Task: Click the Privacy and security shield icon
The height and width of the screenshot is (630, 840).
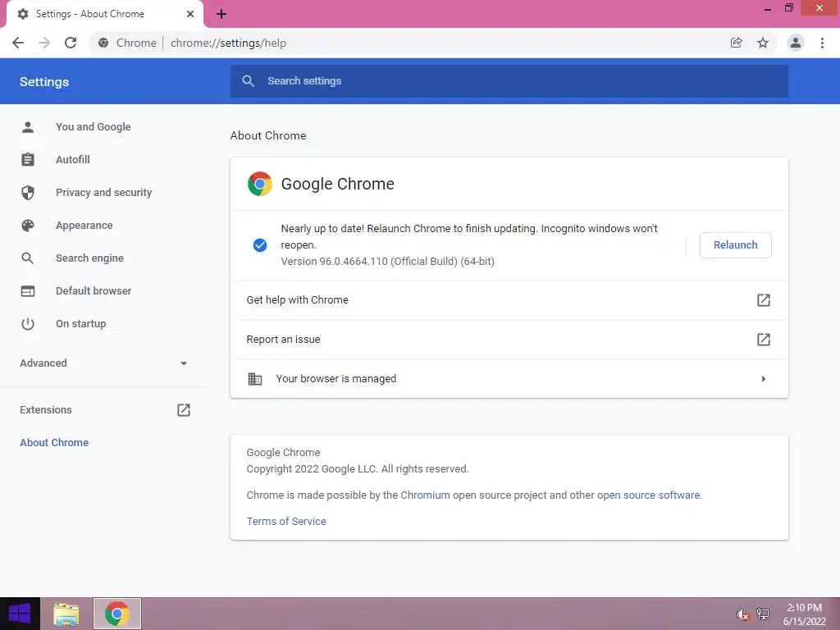Action: pos(28,192)
